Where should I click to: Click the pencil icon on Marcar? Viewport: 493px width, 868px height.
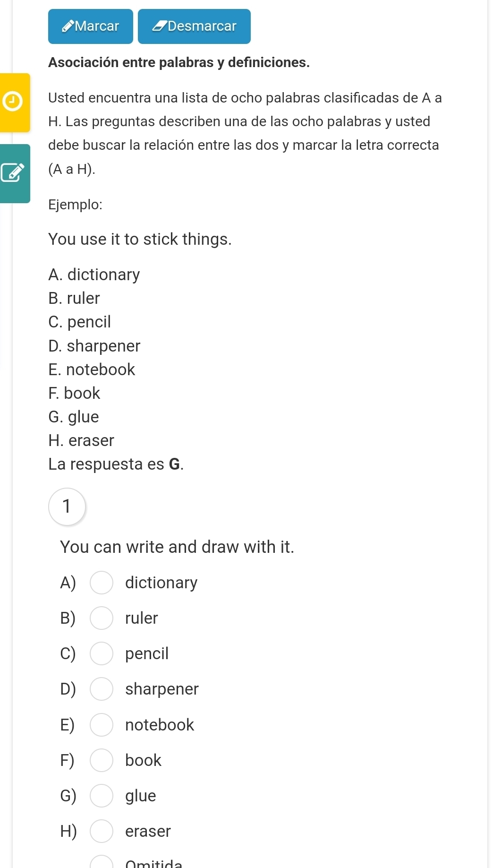click(68, 26)
